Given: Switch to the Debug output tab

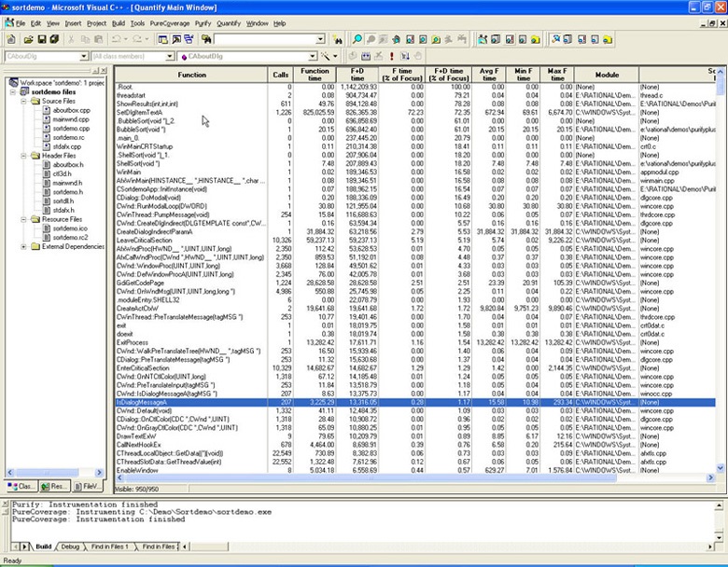Looking at the screenshot, I should pos(70,546).
